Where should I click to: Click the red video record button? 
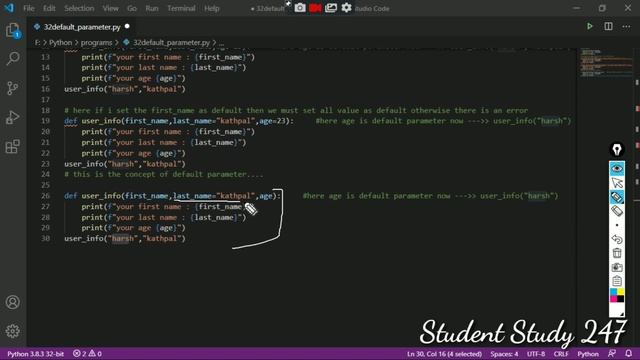click(315, 8)
